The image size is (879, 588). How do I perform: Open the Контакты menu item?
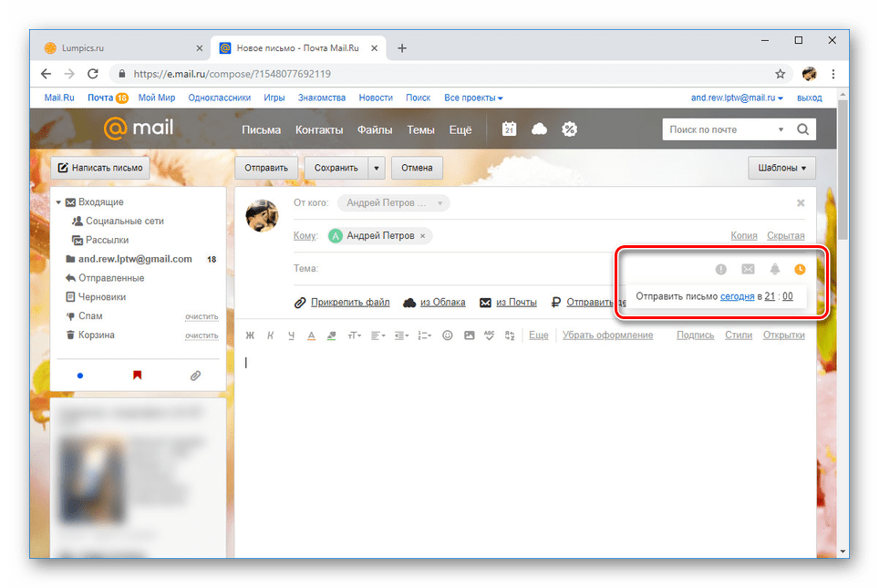pos(318,130)
